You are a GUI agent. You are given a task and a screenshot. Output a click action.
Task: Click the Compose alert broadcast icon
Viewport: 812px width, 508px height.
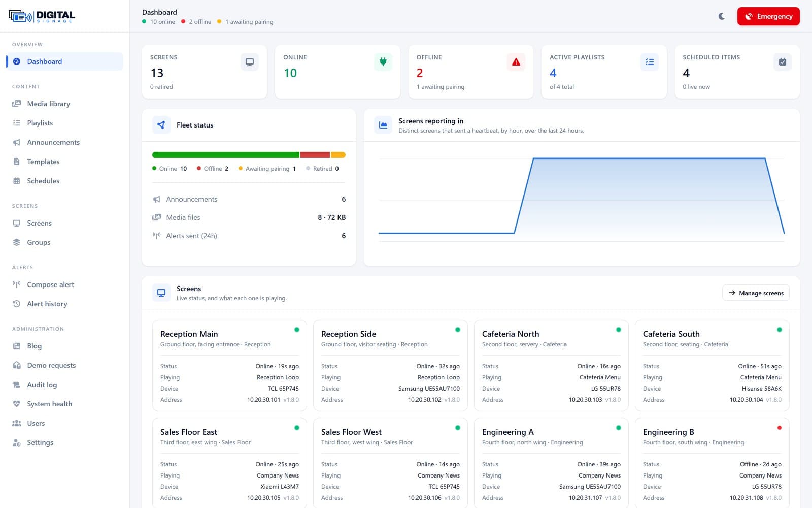(x=17, y=284)
